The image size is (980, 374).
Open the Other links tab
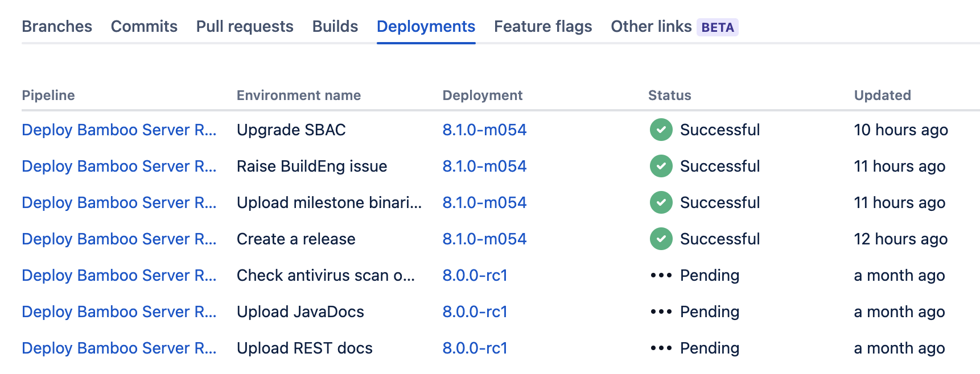[651, 27]
